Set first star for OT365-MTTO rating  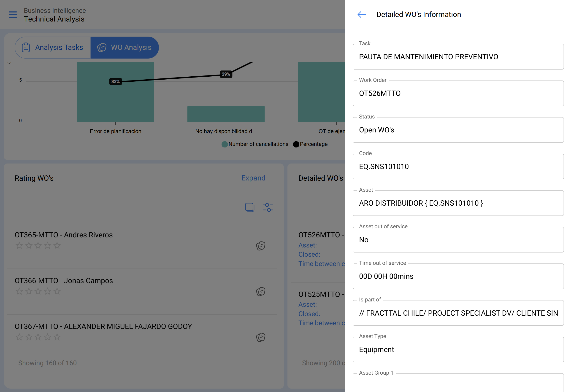[19, 246]
